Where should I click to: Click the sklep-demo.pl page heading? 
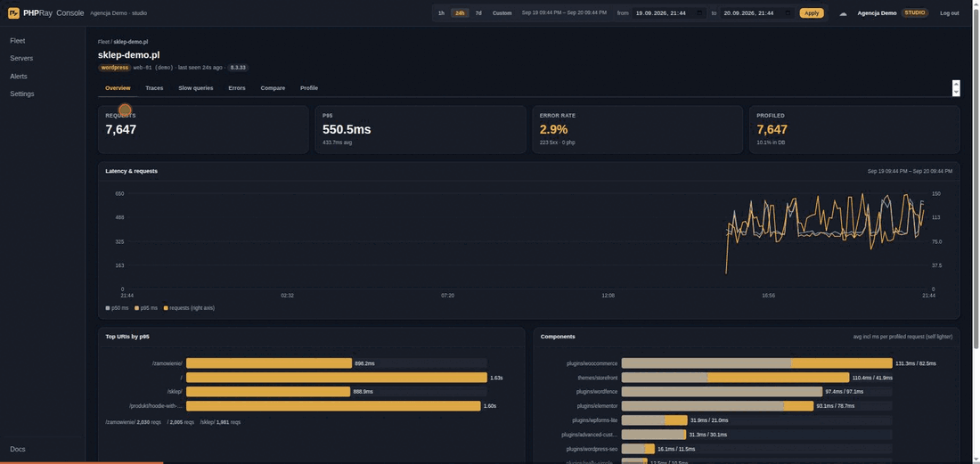[129, 55]
